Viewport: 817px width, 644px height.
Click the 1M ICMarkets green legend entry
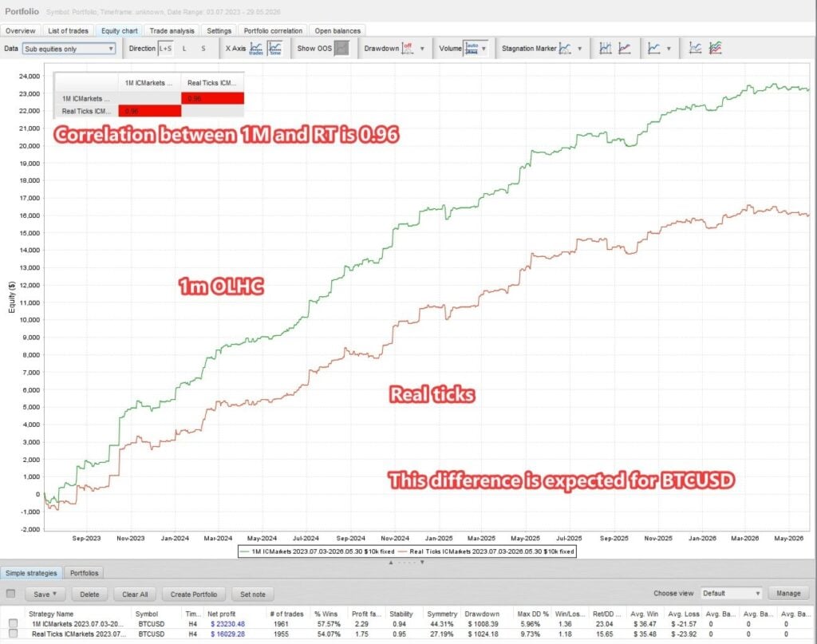pos(318,551)
